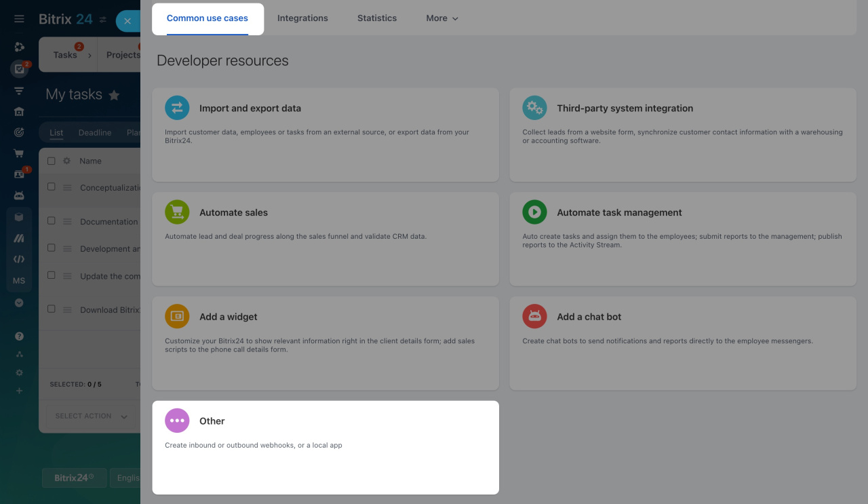Image resolution: width=868 pixels, height=504 pixels.
Task: Mark My tasks as favorite with star
Action: click(x=114, y=95)
